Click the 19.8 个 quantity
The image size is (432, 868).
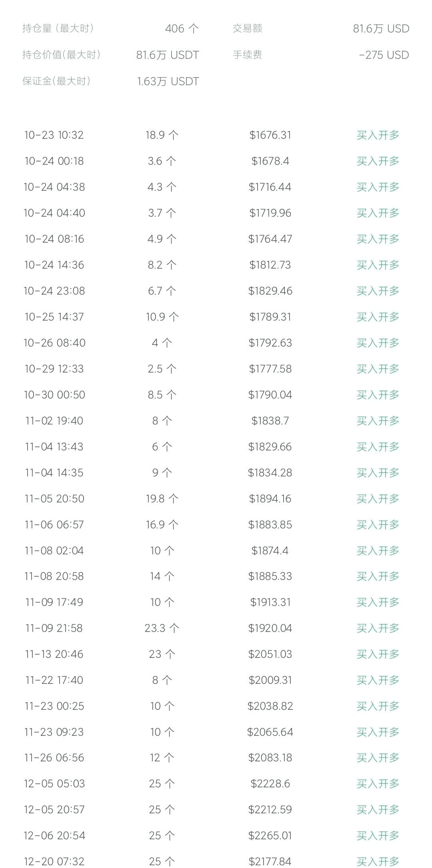162,499
